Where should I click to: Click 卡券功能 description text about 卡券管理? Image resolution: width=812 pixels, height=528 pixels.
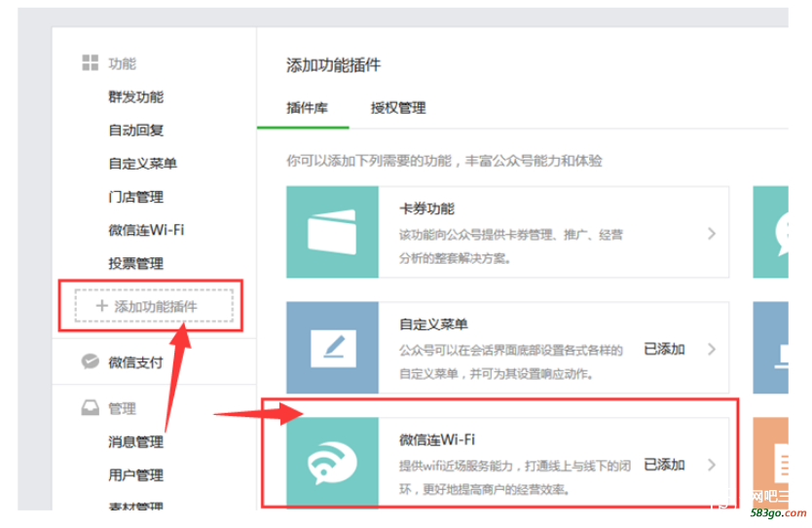pyautogui.click(x=511, y=246)
